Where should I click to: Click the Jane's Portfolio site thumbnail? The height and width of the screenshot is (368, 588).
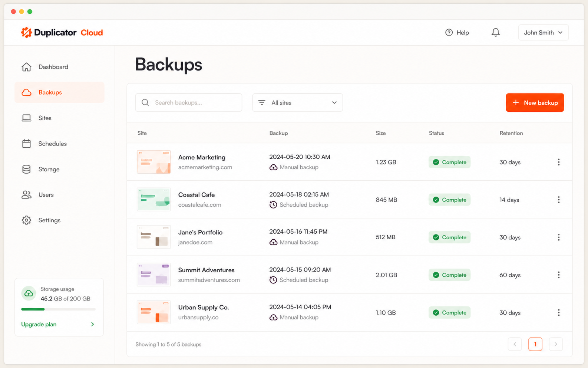tap(153, 237)
